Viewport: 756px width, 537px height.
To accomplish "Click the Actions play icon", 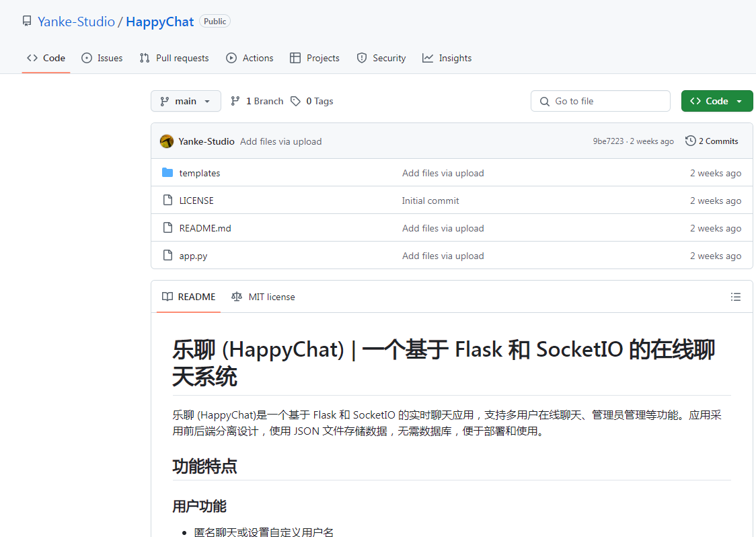I will [231, 58].
